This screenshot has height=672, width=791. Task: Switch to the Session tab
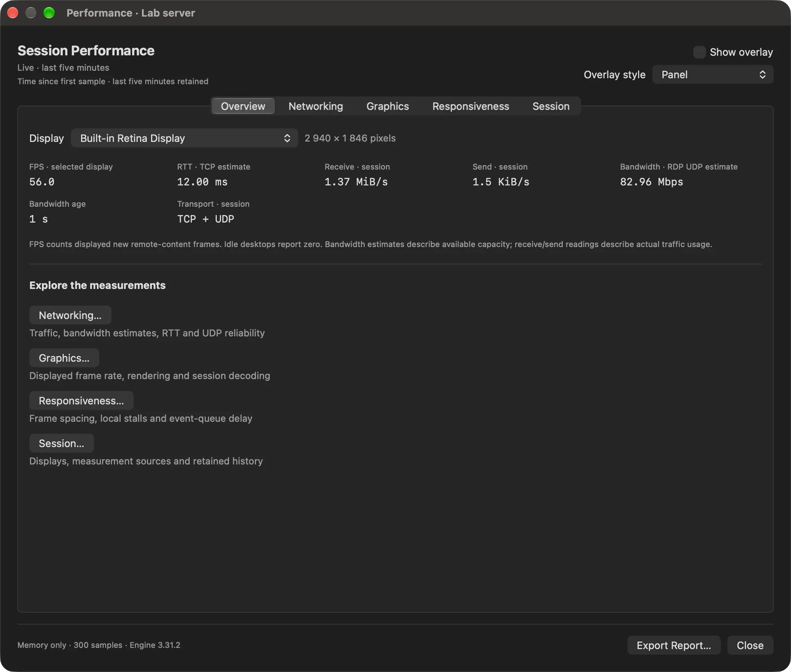[551, 106]
